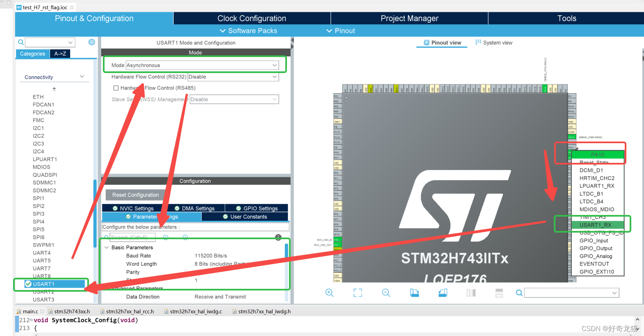Viewport: 644px width, 336px height.
Task: Collapse the Connectivity category
Action: [x=82, y=77]
